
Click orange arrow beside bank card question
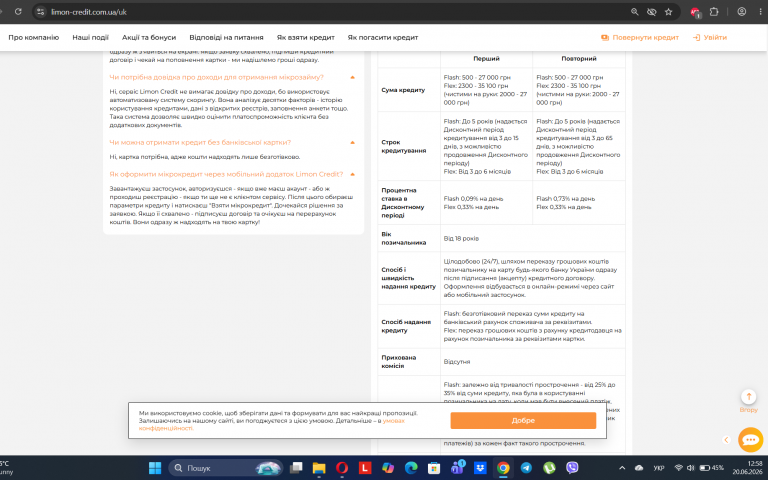tap(353, 143)
